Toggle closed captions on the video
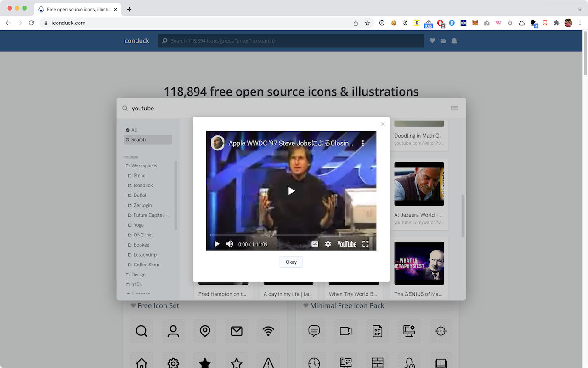The width and height of the screenshot is (588, 368). (315, 244)
